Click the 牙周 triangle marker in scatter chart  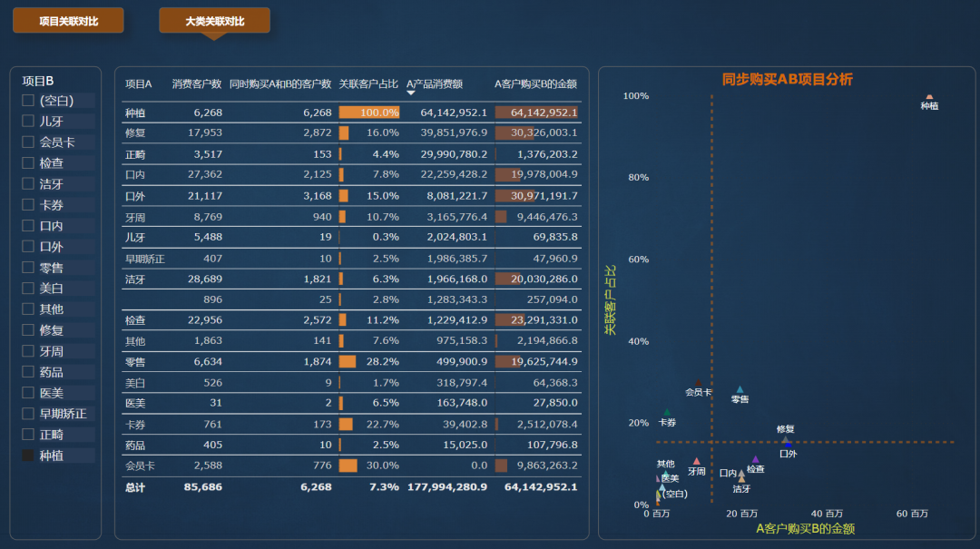coord(697,462)
